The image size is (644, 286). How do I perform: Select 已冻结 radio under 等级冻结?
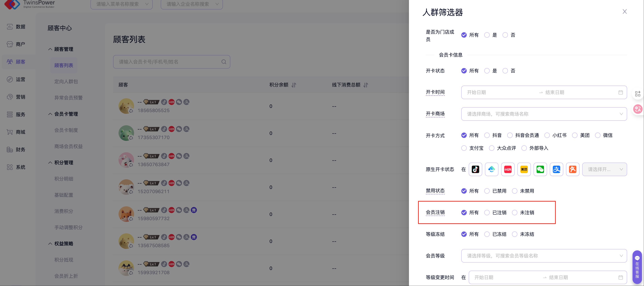(x=487, y=234)
